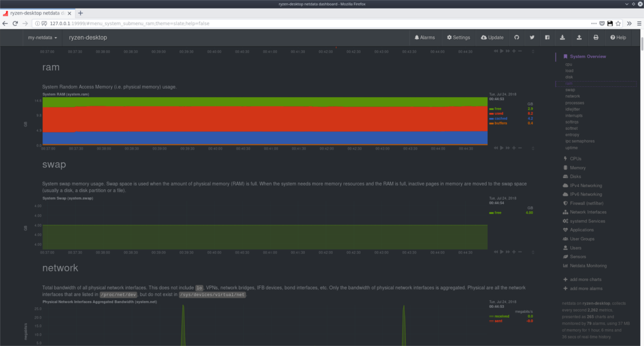
Task: Expand IPv6 Networking sidebar section
Action: click(582, 194)
